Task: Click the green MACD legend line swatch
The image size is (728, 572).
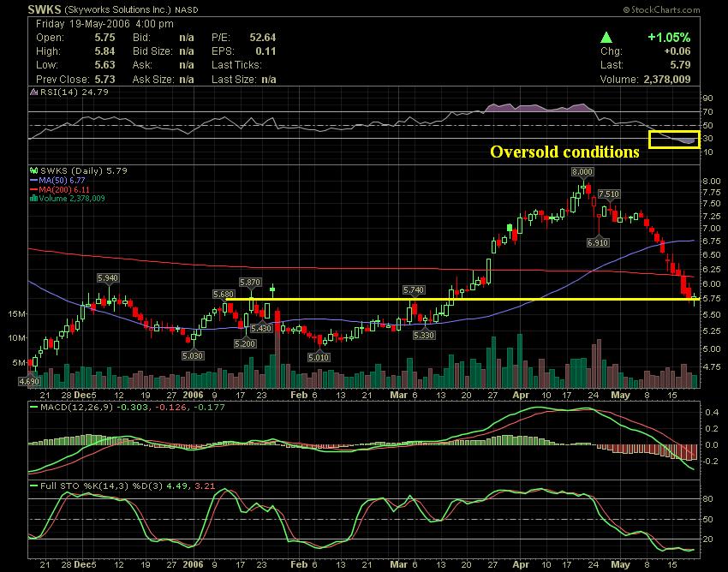Action: coord(33,408)
